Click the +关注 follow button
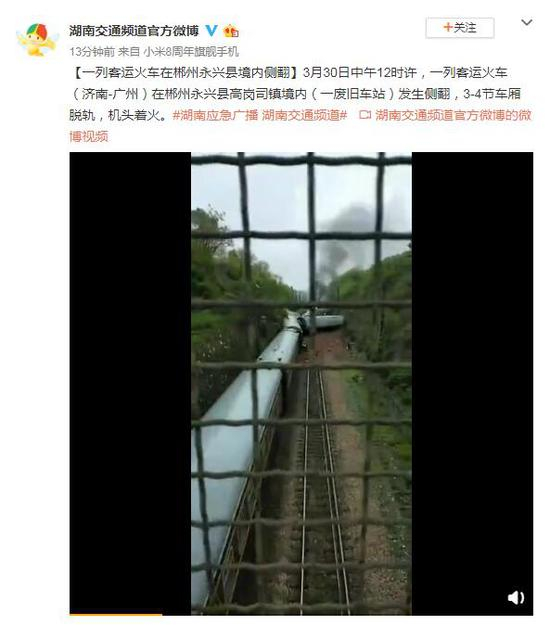This screenshot has height=625, width=550. [x=460, y=28]
